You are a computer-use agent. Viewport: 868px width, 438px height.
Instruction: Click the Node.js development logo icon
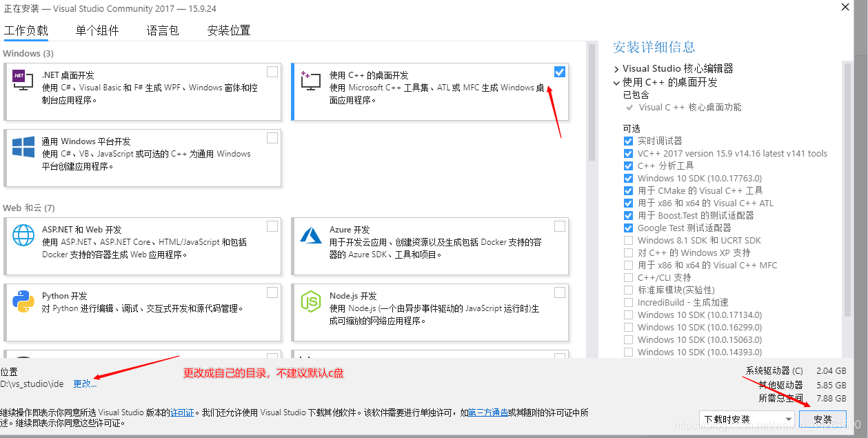[x=310, y=301]
